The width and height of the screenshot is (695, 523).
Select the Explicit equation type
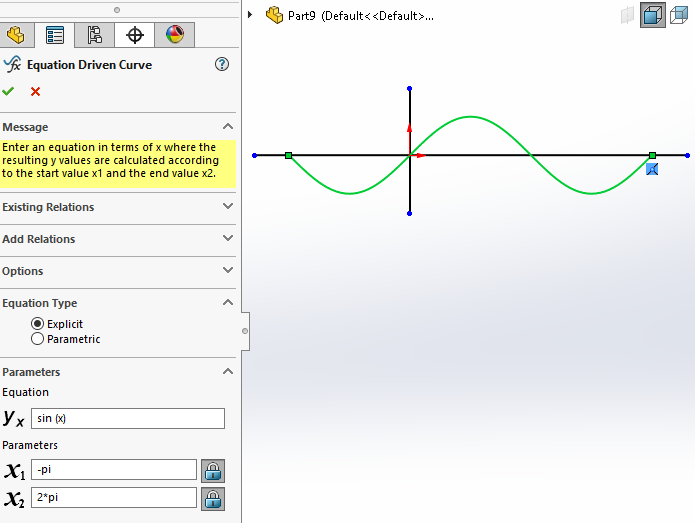[x=38, y=324]
